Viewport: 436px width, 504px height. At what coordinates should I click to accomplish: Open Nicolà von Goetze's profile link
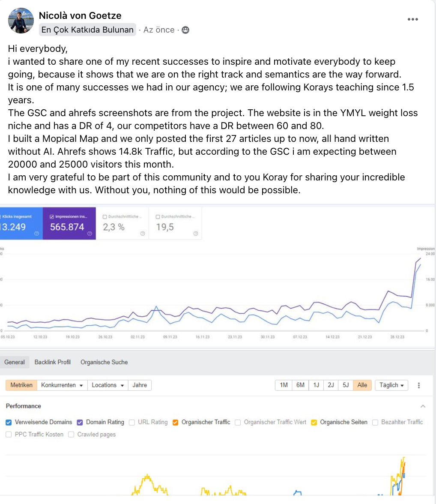click(x=80, y=16)
